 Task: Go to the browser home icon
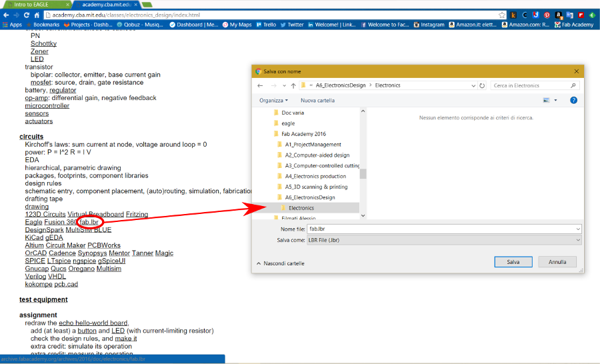pos(37,15)
